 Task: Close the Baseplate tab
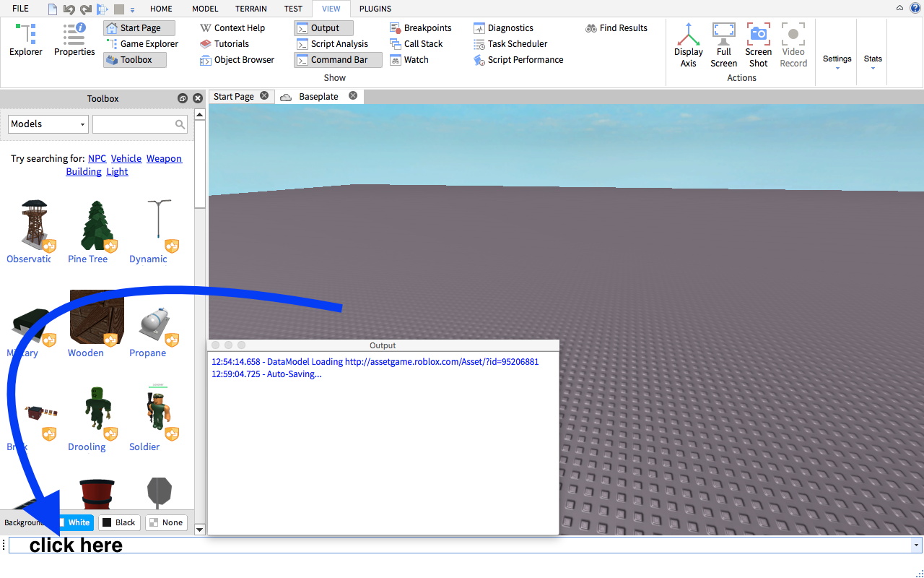(x=353, y=96)
